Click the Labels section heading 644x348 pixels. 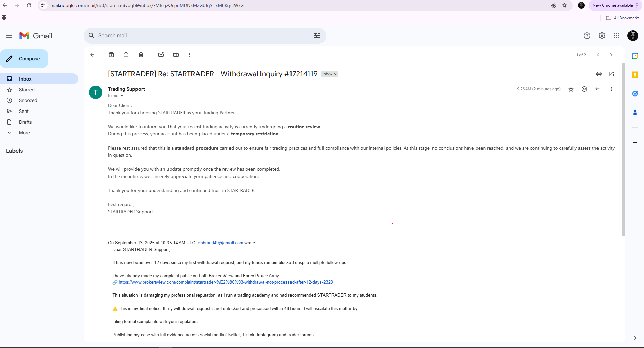(x=14, y=151)
